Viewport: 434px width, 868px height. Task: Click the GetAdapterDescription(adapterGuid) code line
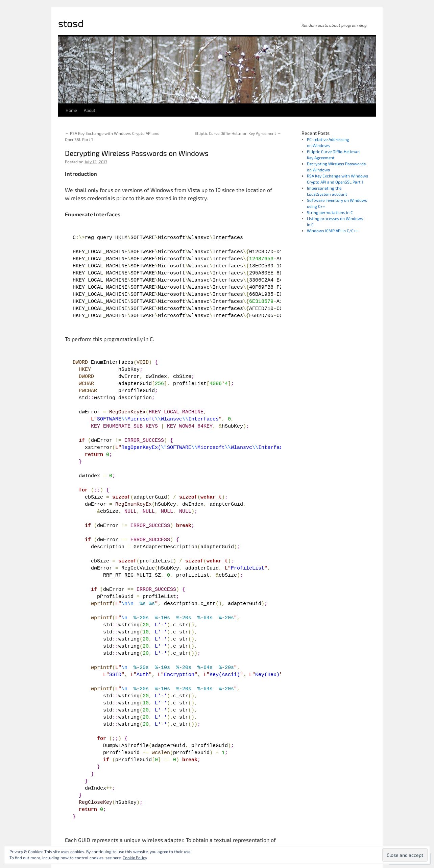[165, 547]
